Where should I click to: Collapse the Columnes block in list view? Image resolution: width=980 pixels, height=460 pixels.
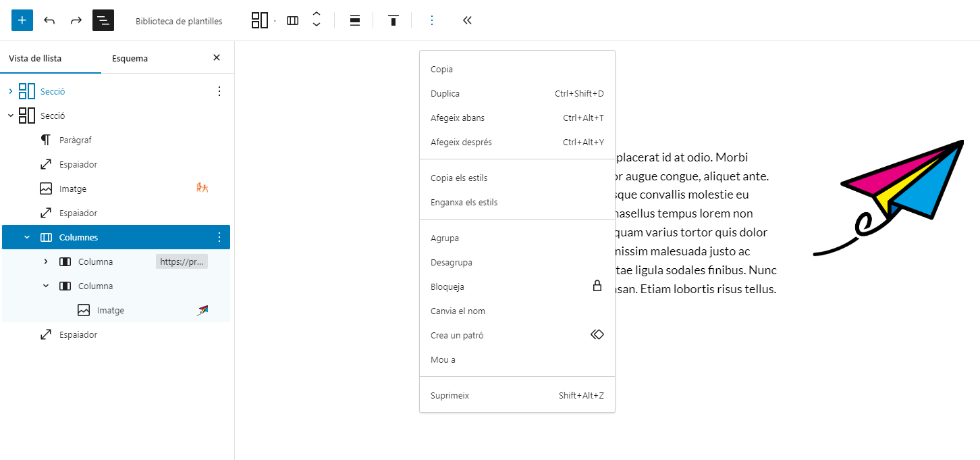coord(27,237)
